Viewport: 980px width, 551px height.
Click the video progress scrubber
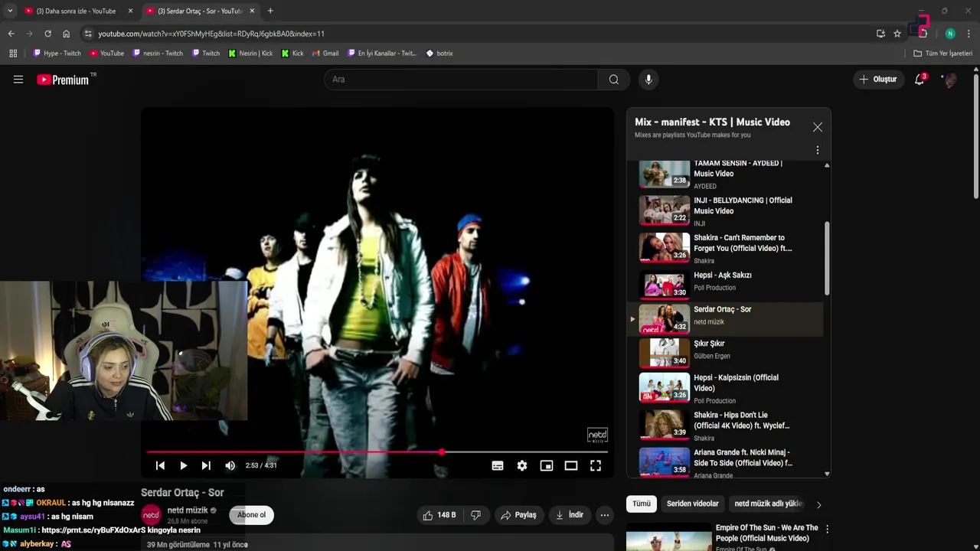[442, 452]
